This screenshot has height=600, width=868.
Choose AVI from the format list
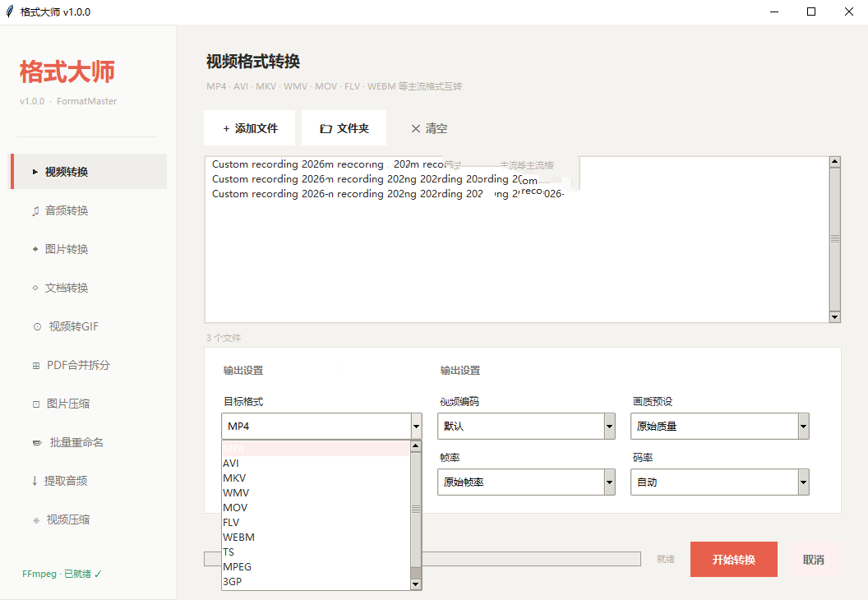[316, 464]
